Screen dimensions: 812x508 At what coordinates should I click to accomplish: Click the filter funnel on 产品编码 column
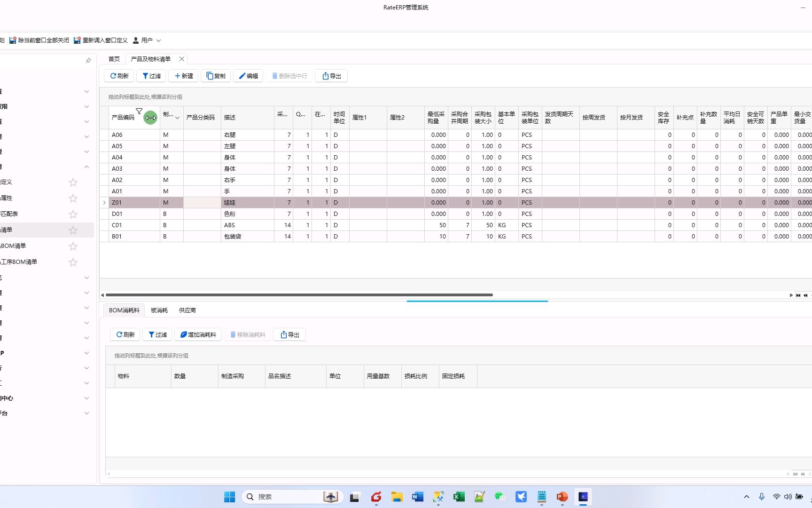click(139, 111)
